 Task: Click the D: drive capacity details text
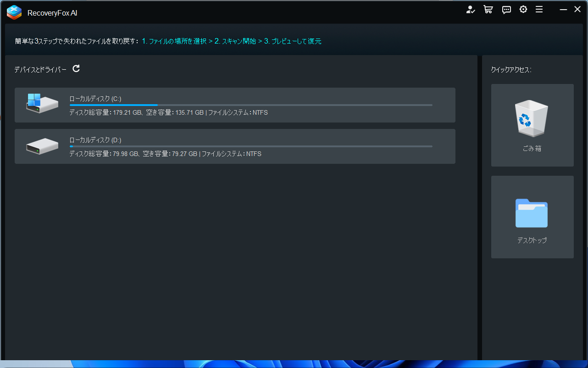point(165,154)
